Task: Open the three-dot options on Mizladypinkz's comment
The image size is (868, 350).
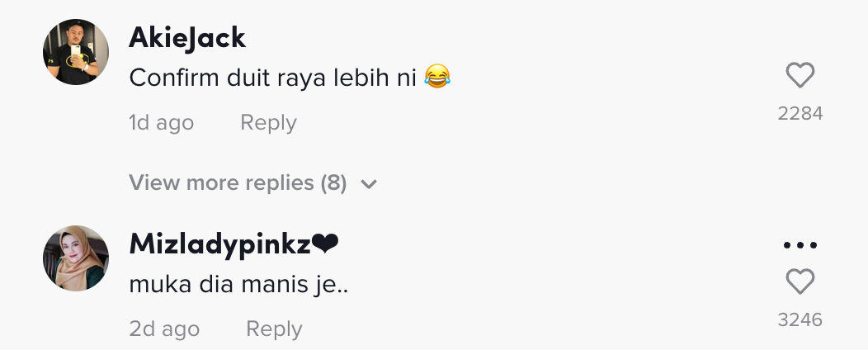Action: click(x=800, y=245)
